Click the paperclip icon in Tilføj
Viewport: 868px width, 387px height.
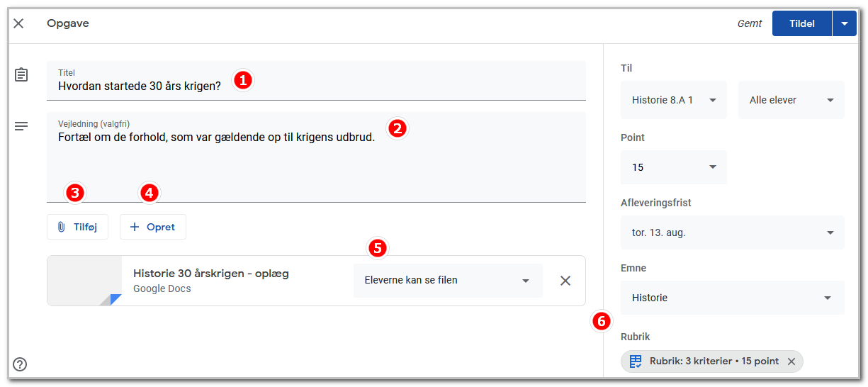click(x=61, y=227)
